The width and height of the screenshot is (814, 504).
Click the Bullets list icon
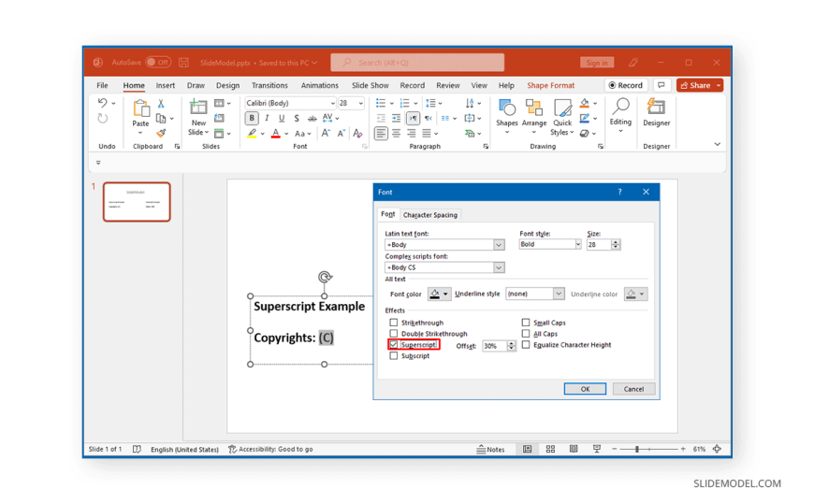tap(381, 103)
